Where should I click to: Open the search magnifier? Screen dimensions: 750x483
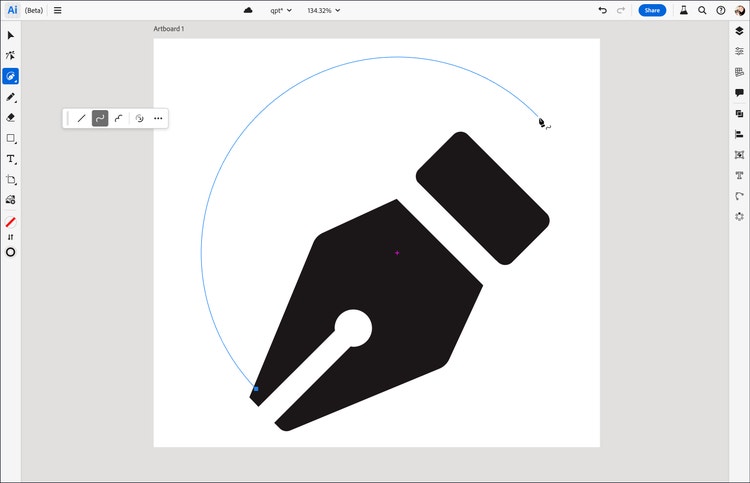pos(702,10)
